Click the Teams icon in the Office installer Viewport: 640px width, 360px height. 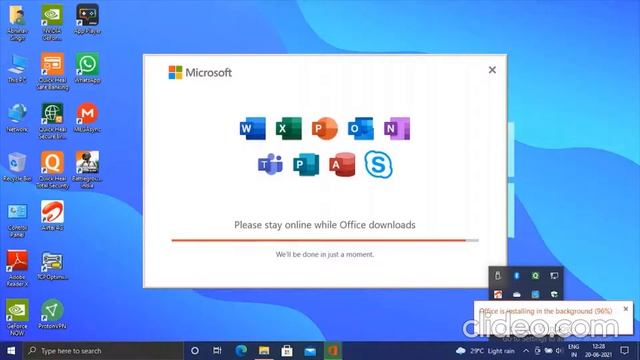pos(270,164)
